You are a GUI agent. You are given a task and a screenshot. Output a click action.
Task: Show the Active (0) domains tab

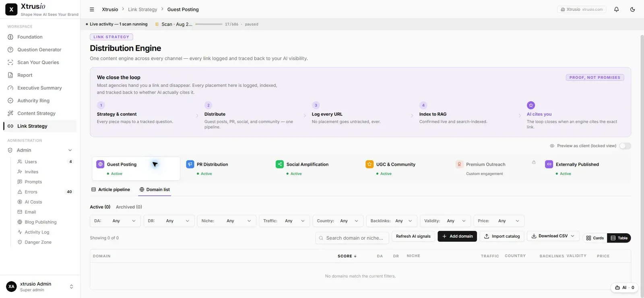pyautogui.click(x=100, y=207)
